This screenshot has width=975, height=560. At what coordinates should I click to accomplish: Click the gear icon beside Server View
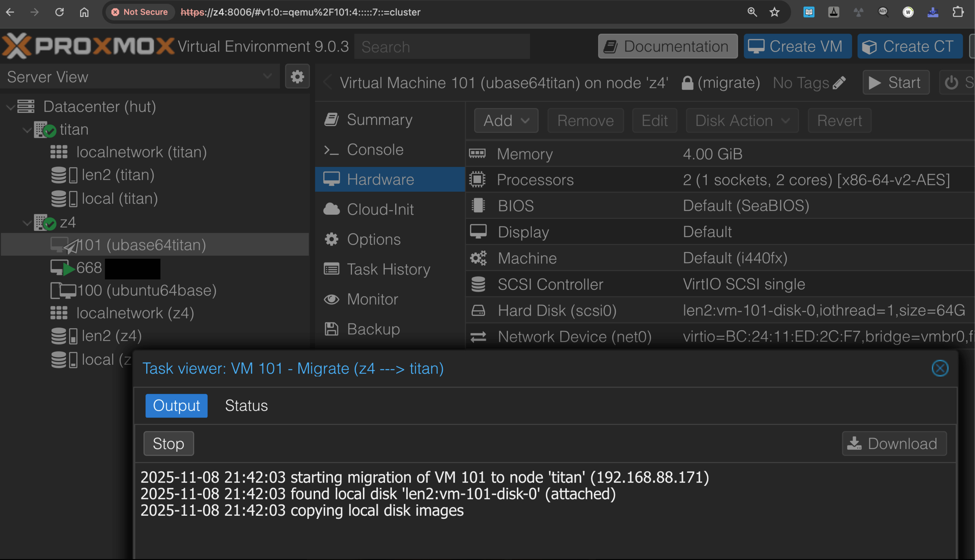[x=297, y=77]
